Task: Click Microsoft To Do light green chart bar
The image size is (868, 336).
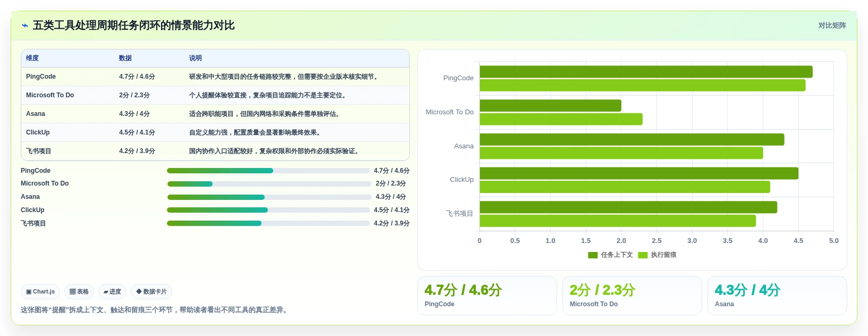Action: (x=561, y=119)
